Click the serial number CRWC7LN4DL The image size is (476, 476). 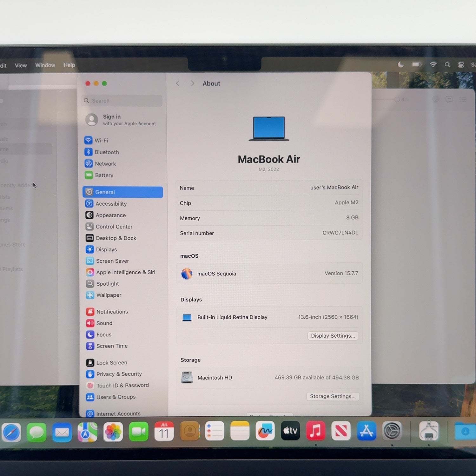[340, 233]
